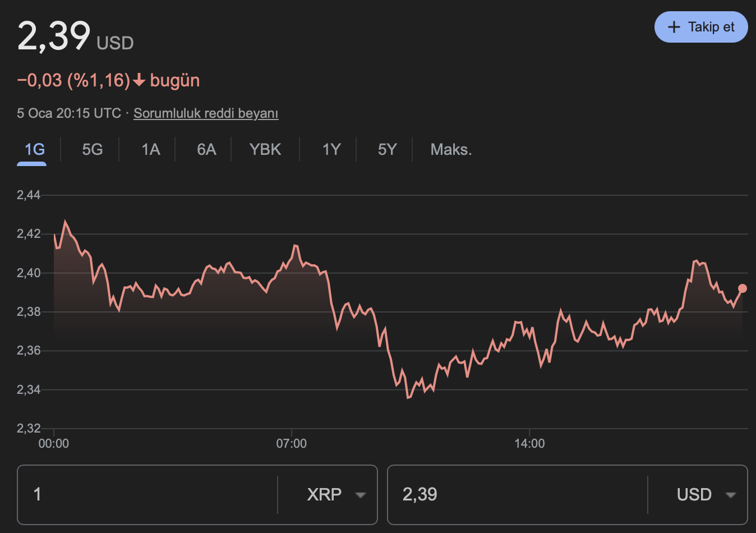756x533 pixels.
Task: Switch to the 5Y time range tab
Action: pos(387,150)
